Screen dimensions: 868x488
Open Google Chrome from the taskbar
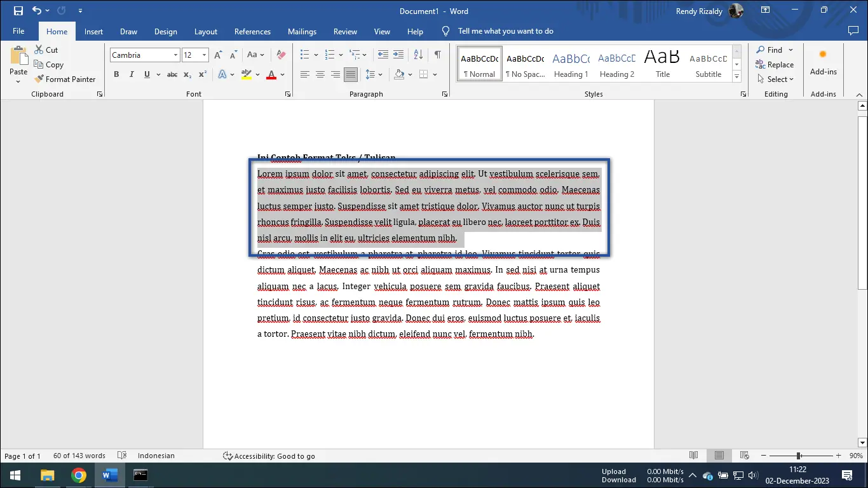point(79,475)
